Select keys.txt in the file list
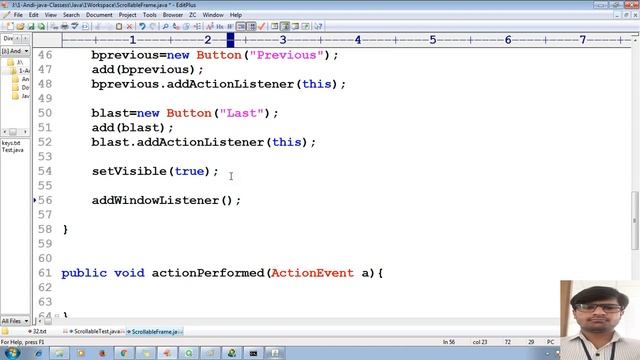This screenshot has width=640, height=360. click(x=11, y=143)
